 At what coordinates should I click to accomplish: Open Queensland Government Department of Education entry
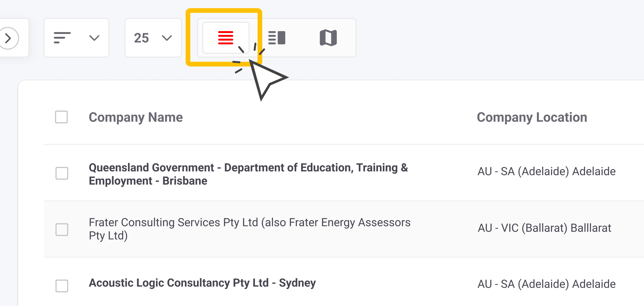point(248,174)
